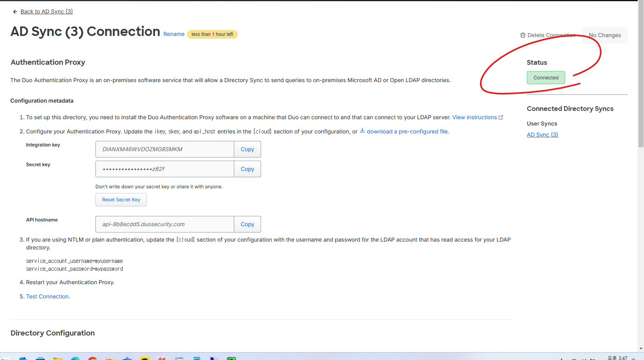Open the Back to AD Sync (3) link
Viewport: 644px width, 360px height.
[x=47, y=11]
